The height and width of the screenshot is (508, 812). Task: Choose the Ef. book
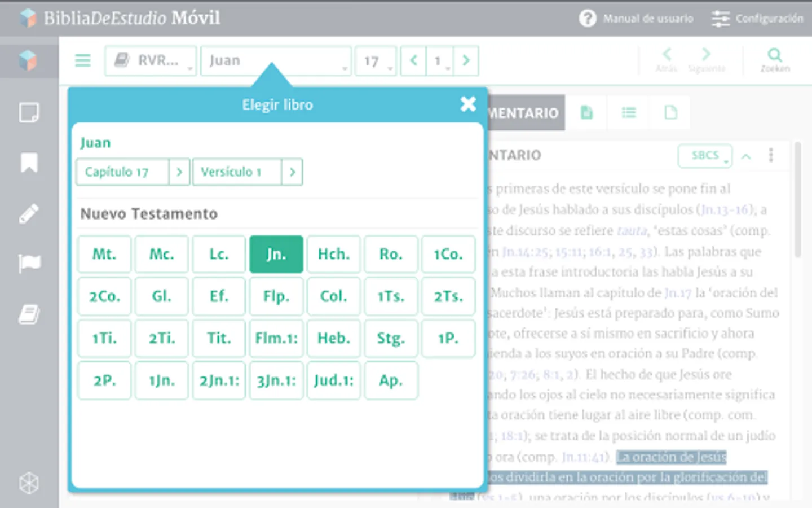219,296
